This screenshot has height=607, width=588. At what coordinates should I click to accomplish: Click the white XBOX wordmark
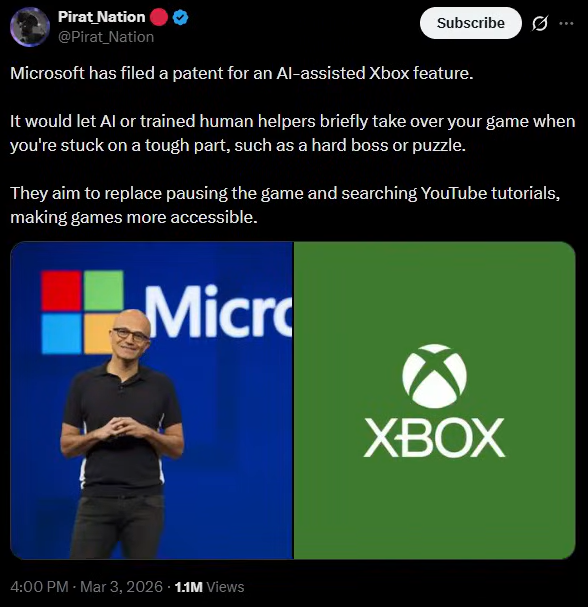[434, 437]
